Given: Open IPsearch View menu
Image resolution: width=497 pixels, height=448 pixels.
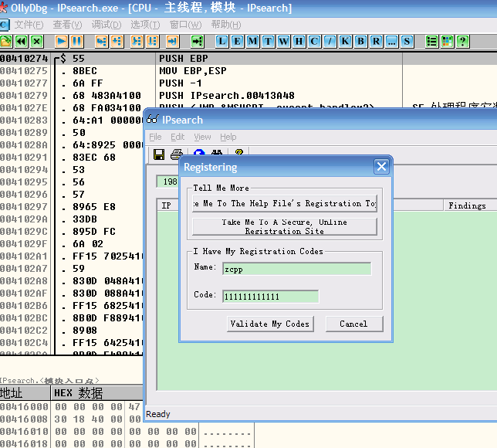Looking at the screenshot, I should [202, 137].
